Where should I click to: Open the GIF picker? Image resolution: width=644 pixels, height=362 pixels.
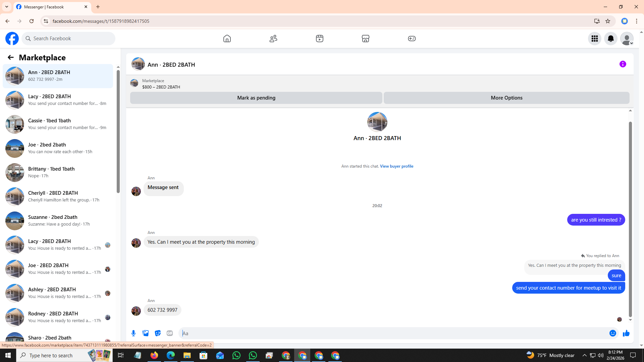[170, 333]
